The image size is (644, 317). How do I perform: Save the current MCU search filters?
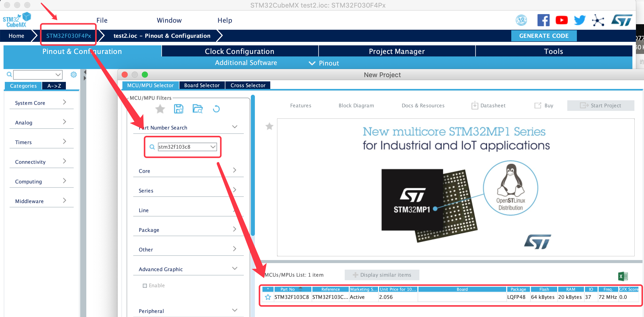click(x=179, y=109)
